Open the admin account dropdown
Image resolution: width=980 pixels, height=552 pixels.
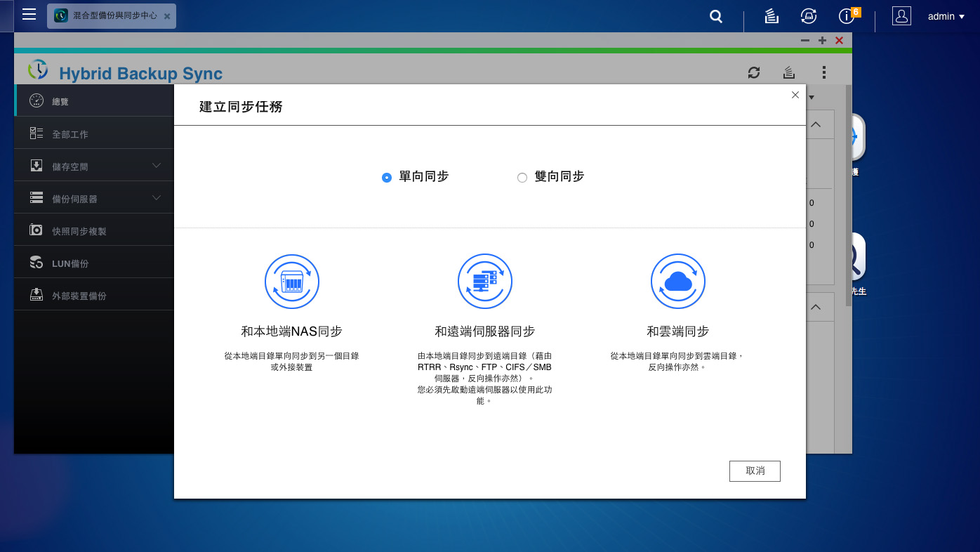(946, 16)
